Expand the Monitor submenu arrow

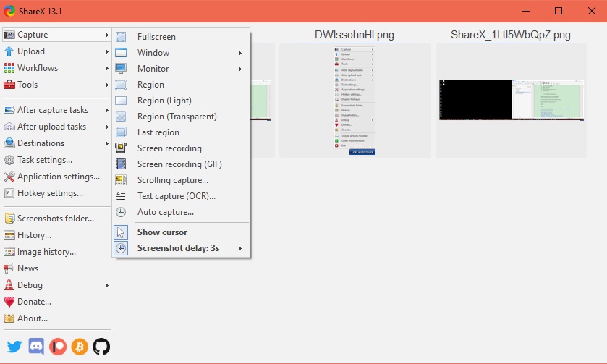240,69
